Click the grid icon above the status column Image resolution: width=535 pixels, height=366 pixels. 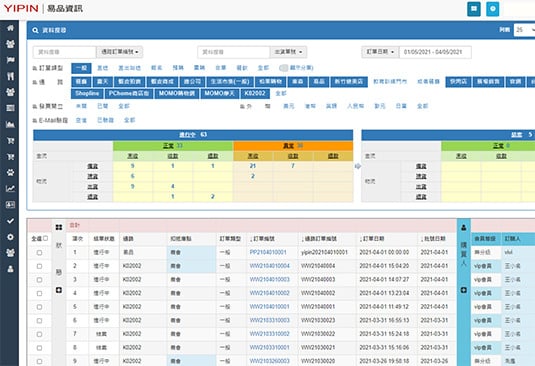59,227
